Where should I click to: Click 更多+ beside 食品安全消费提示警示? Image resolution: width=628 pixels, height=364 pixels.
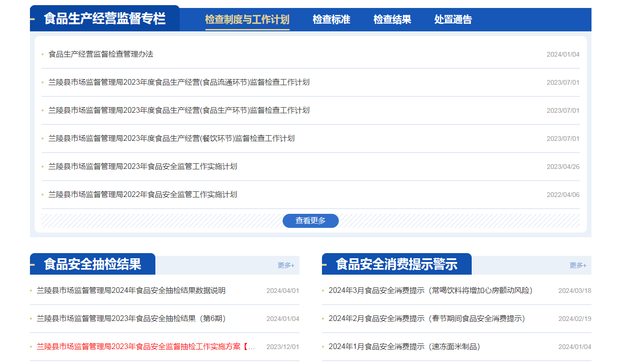tap(578, 265)
